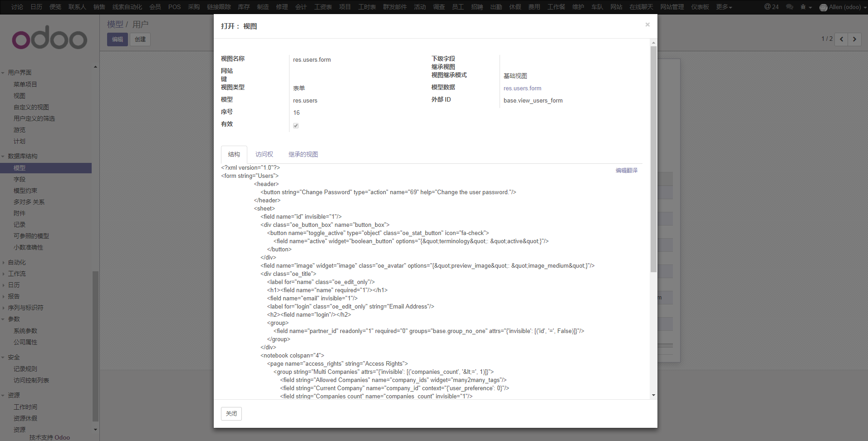This screenshot has width=868, height=441.
Task: Open the res.users.form model data link
Action: [522, 88]
